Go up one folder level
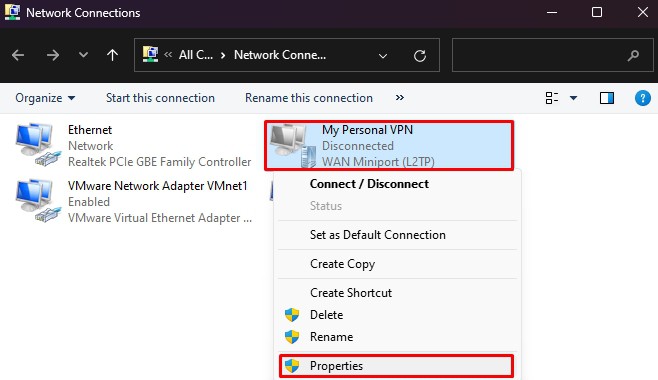The image size is (658, 380). (x=112, y=55)
